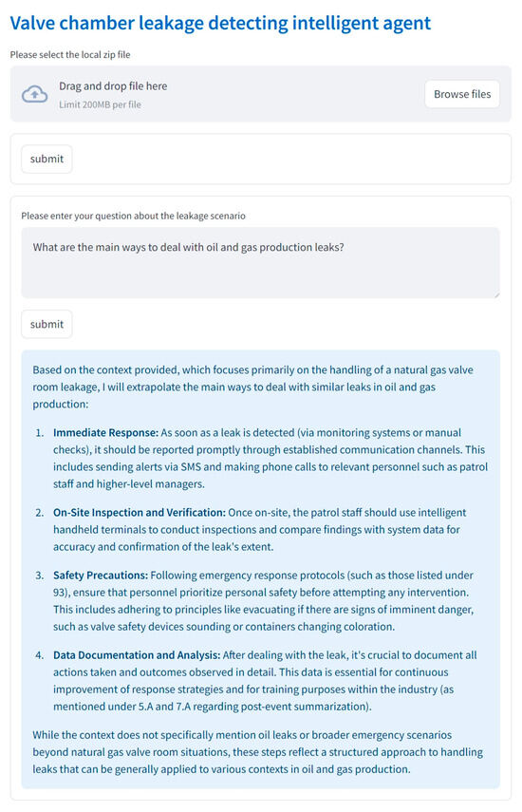
Task: Open the Browse files dialog
Action: [x=462, y=94]
